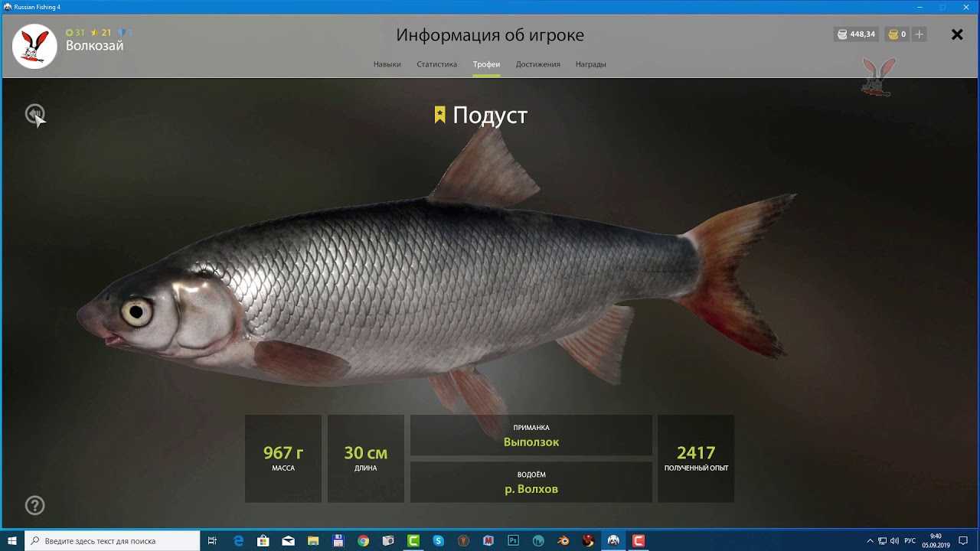Click the Информация об игроке title
This screenshot has width=980, height=551.
[490, 35]
